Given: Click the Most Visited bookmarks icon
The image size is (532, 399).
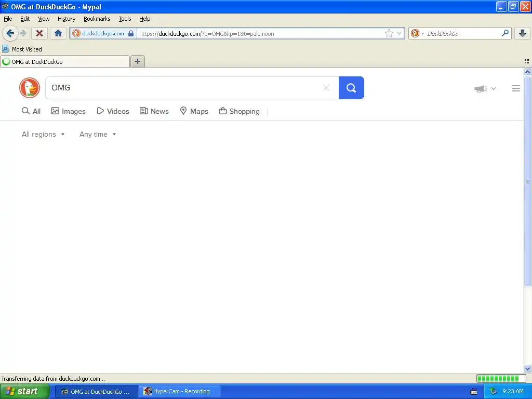Looking at the screenshot, I should point(5,49).
